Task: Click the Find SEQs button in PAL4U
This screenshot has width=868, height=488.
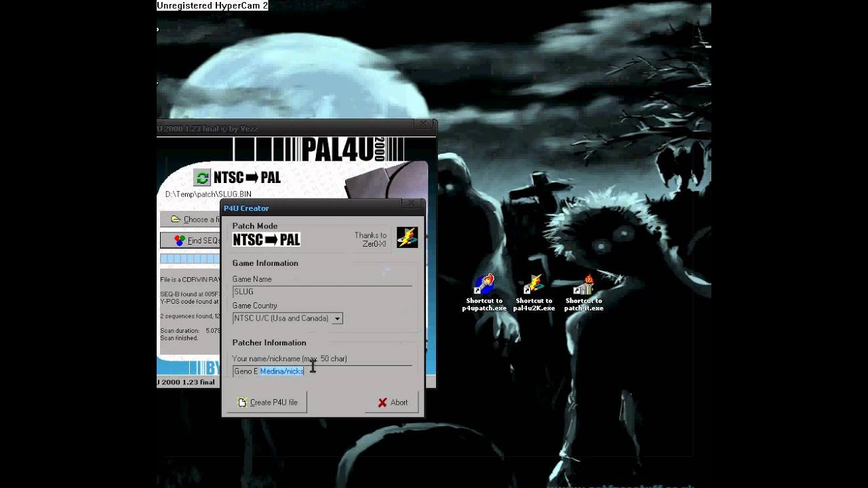Action: click(x=191, y=241)
